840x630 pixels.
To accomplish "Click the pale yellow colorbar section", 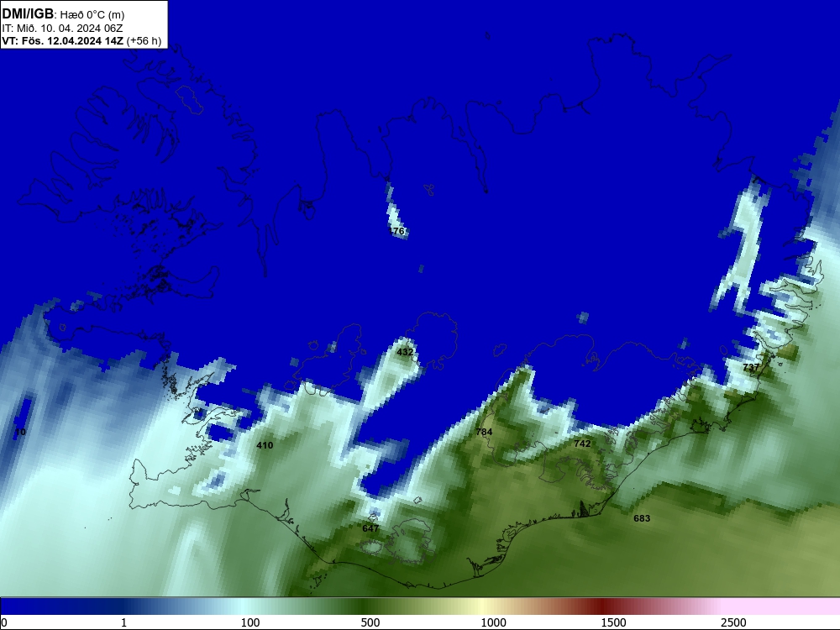I will click(x=480, y=606).
